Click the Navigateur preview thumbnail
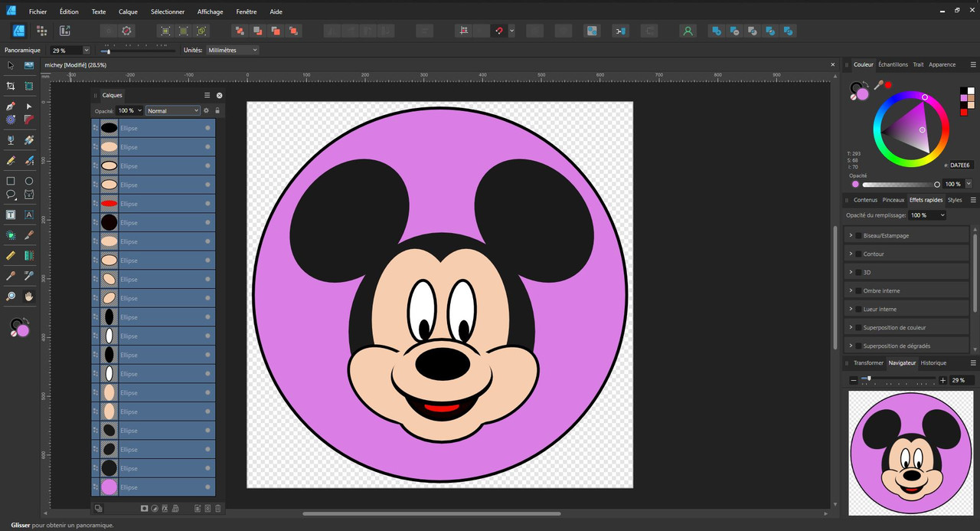This screenshot has width=980, height=531. point(910,452)
